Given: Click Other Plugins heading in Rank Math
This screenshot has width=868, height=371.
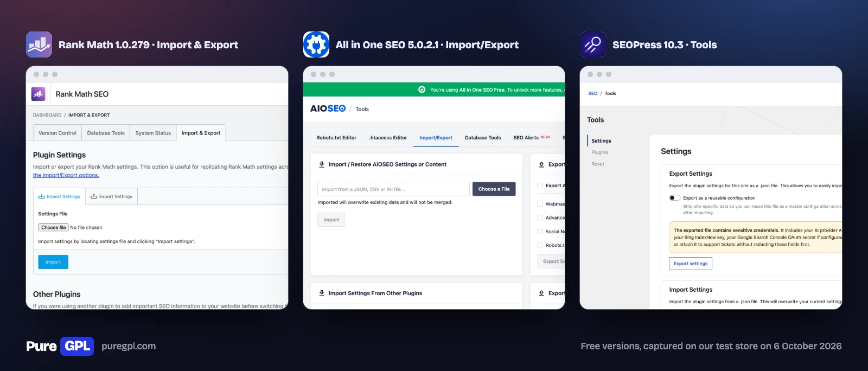Looking at the screenshot, I should [57, 294].
